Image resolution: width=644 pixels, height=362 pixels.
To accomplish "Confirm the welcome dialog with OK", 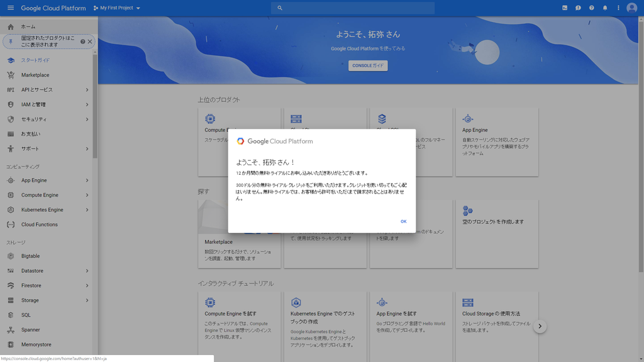I will pos(403,222).
